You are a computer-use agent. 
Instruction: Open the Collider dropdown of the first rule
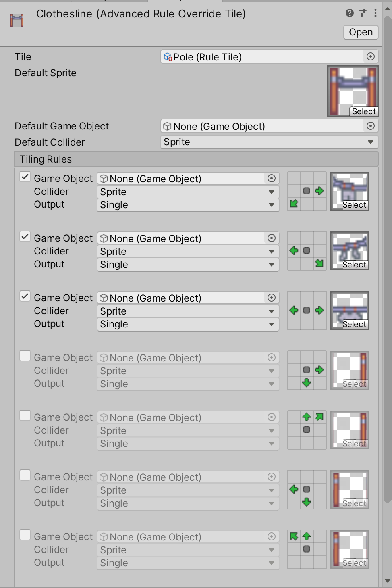click(188, 192)
